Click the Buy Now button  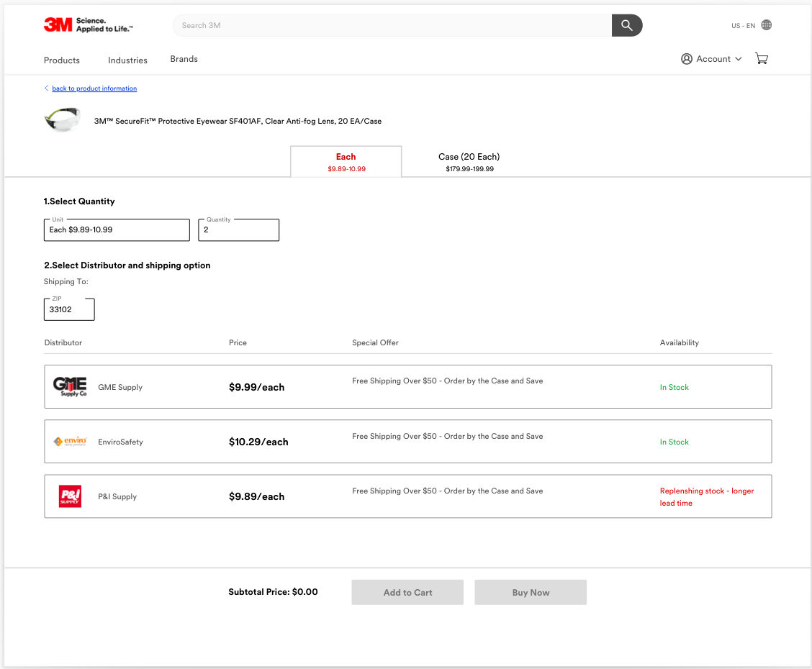531,593
